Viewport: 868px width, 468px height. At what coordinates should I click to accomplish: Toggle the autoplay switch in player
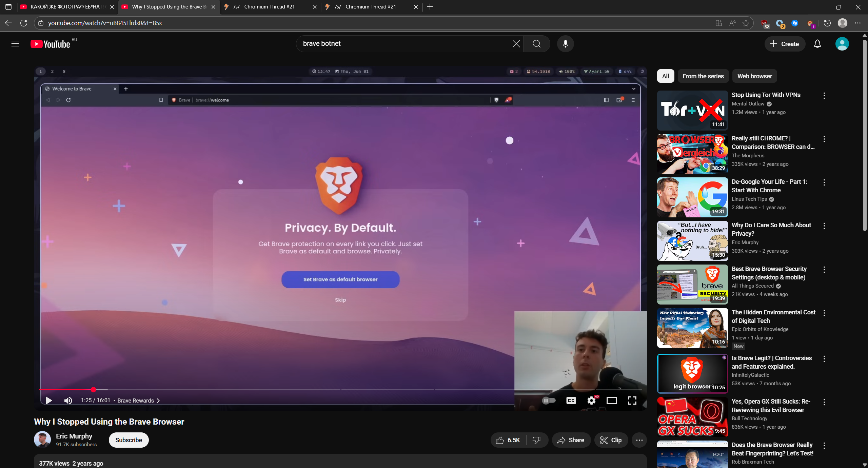pos(549,401)
